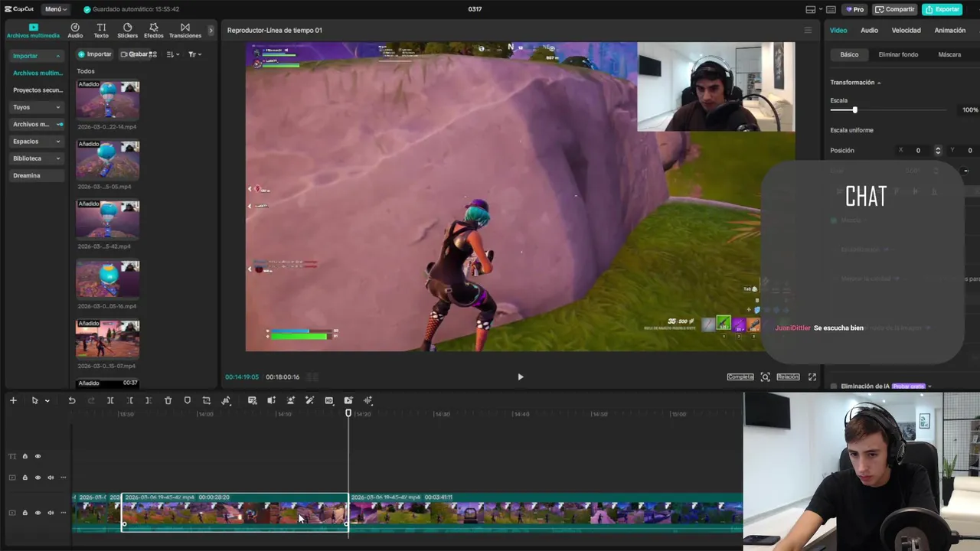Screen dimensions: 980x551
Task: Select the Básico sub-tab
Action: pos(849,54)
